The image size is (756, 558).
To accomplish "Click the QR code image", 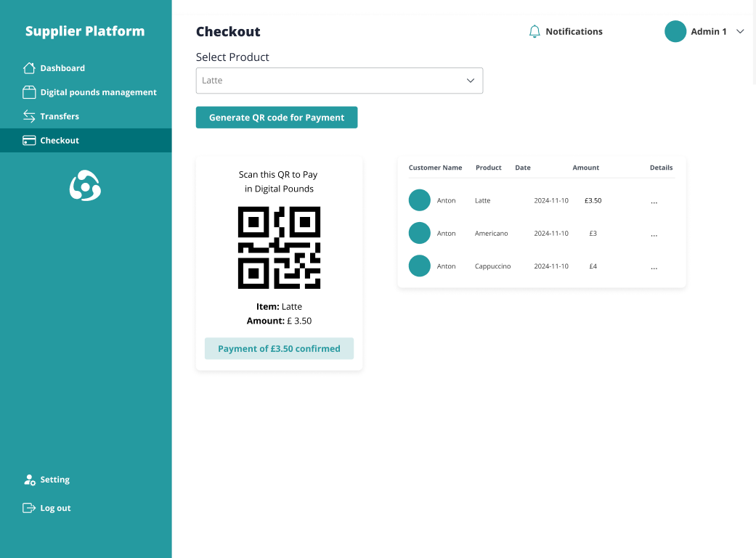I will pyautogui.click(x=279, y=247).
